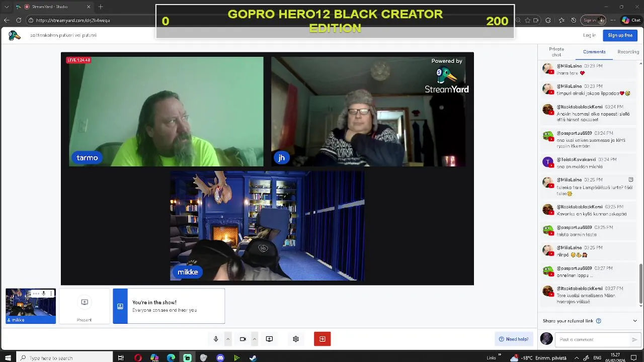Click the zoom out magnifier in address bar

click(519, 21)
